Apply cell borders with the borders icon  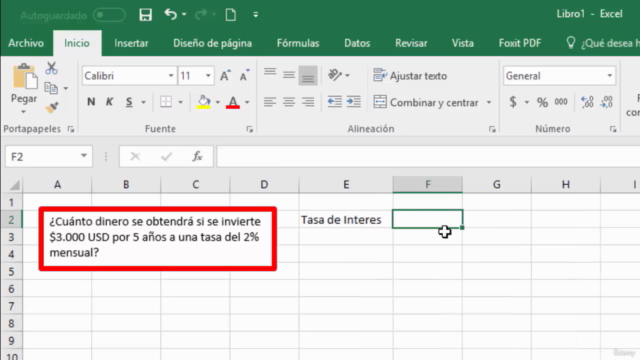tap(166, 102)
